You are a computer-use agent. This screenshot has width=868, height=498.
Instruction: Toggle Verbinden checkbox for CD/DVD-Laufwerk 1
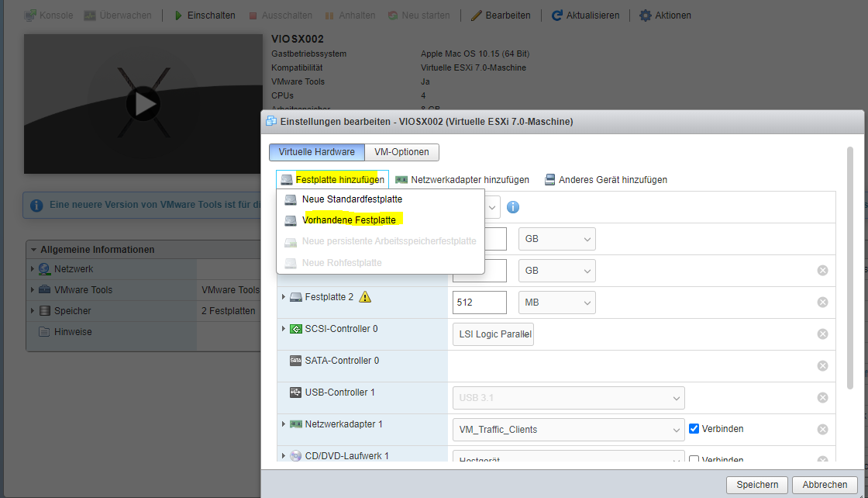point(694,459)
